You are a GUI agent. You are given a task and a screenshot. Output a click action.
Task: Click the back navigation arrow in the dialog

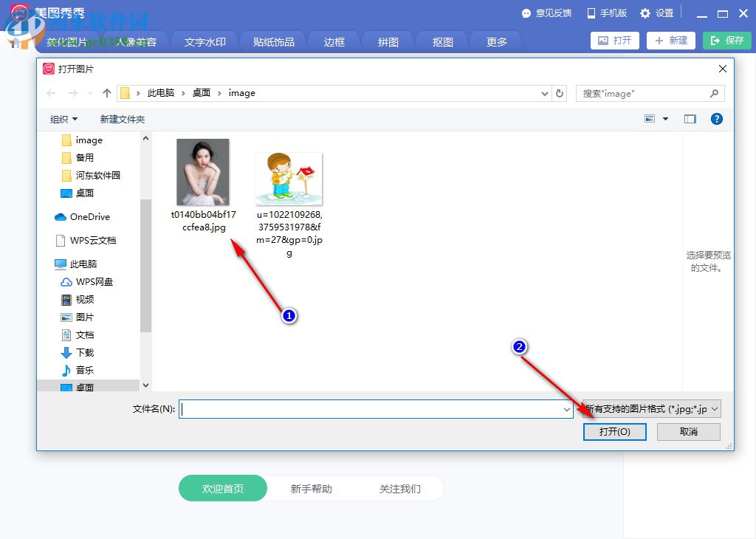49,93
